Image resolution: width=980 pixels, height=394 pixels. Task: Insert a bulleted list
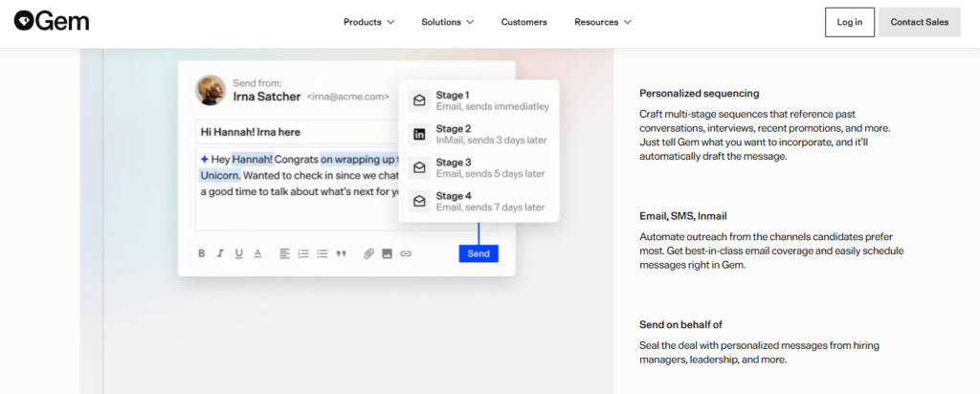click(322, 253)
